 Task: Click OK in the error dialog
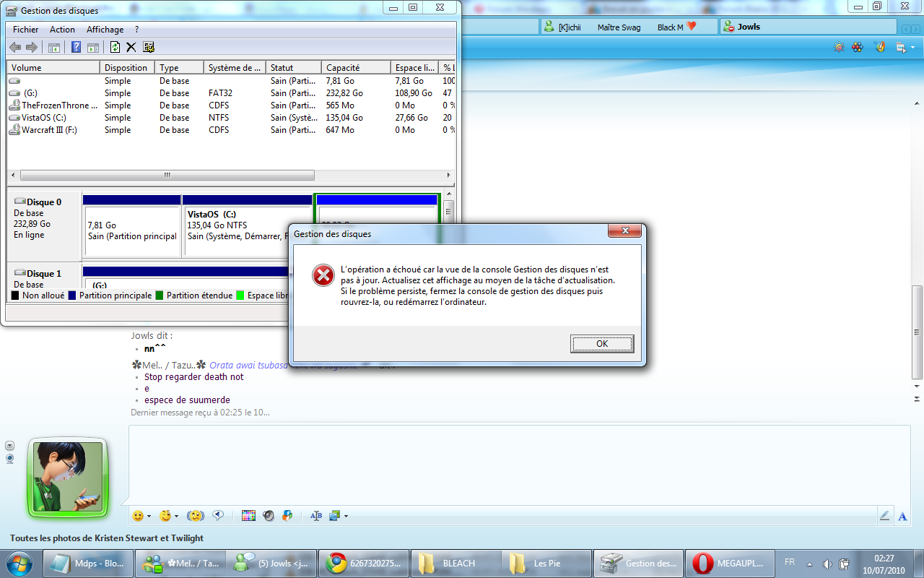coord(601,344)
